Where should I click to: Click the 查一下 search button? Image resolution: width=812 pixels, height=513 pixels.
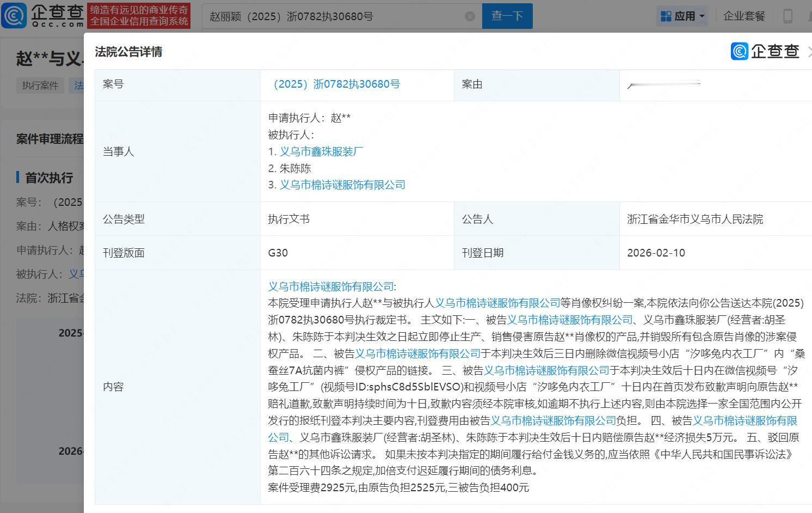click(507, 16)
